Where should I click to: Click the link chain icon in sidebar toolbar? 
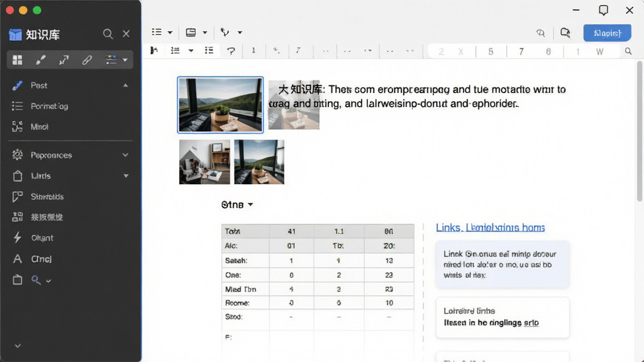pyautogui.click(x=87, y=60)
